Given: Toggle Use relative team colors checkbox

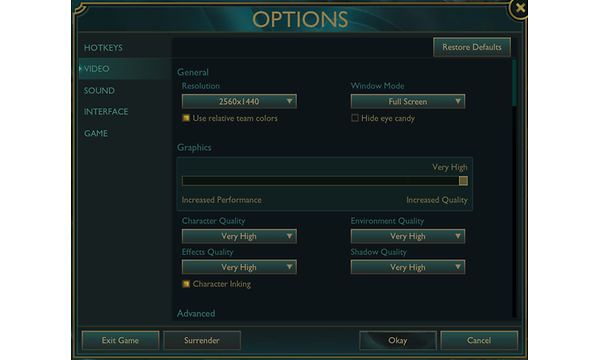Looking at the screenshot, I should pyautogui.click(x=186, y=118).
